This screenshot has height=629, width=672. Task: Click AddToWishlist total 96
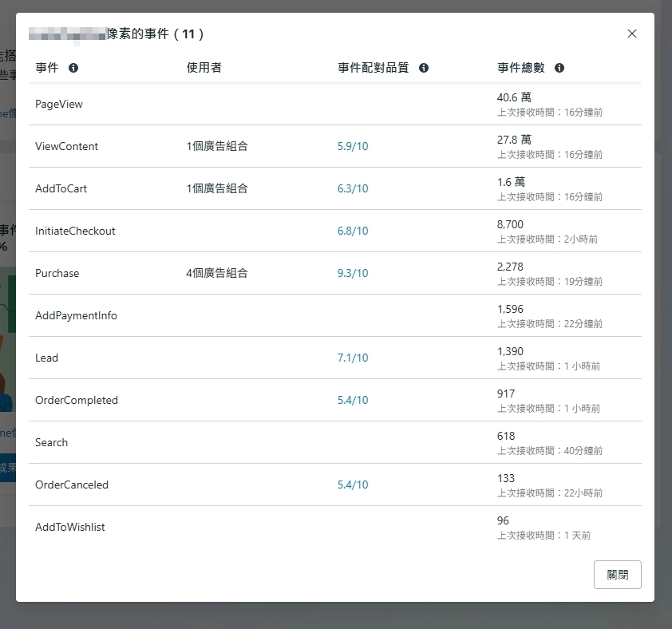pos(503,520)
